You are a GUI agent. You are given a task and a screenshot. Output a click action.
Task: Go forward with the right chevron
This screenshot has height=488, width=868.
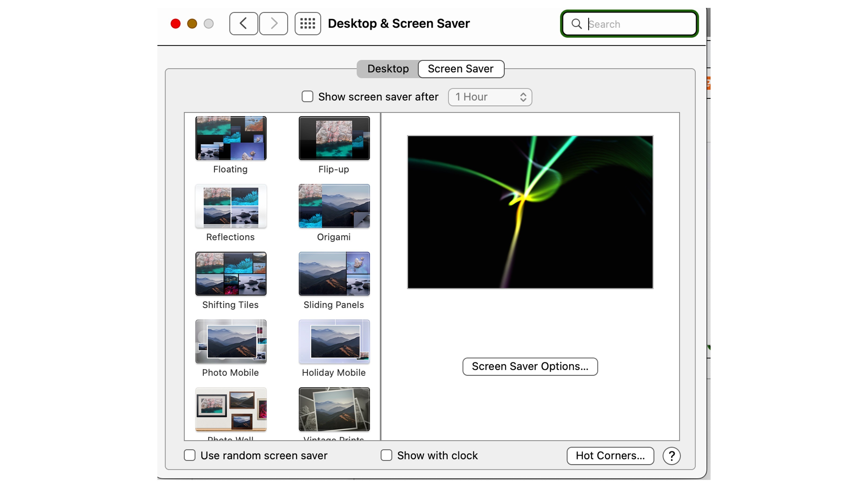(x=274, y=23)
